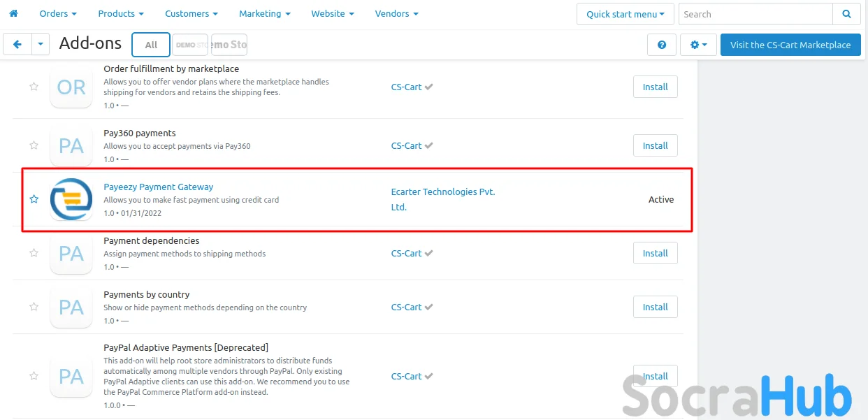Favorite the Payeezy Payment Gateway add-on
868x420 pixels.
[x=34, y=199]
